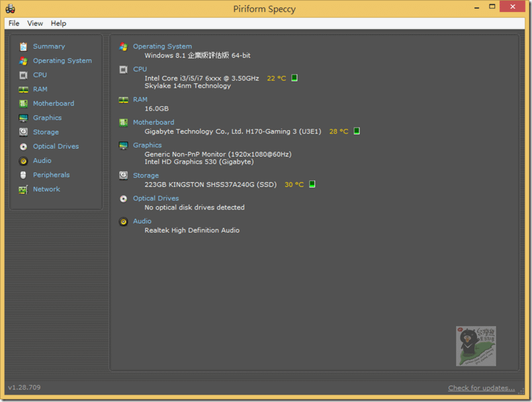
Task: Click the Speccy app icon in title bar
Action: coord(10,9)
